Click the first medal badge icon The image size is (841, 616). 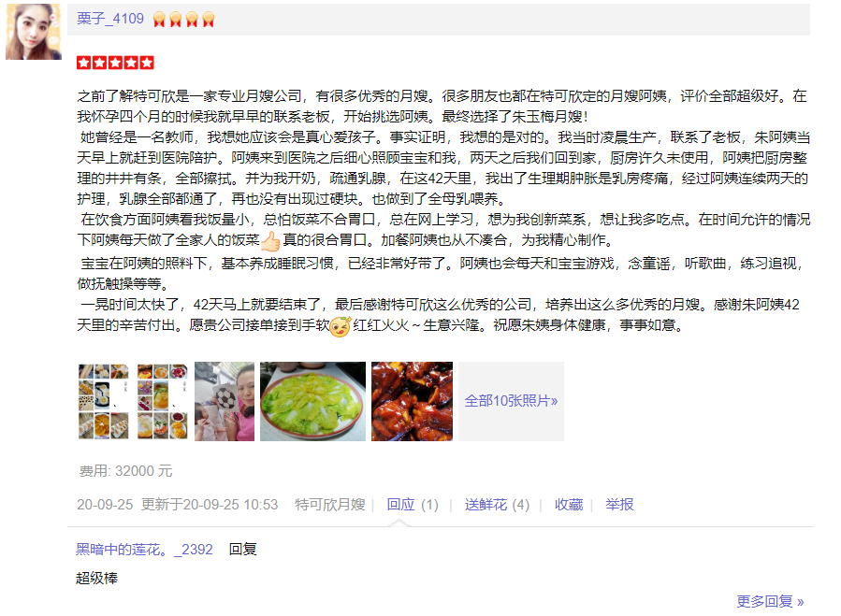[x=159, y=20]
